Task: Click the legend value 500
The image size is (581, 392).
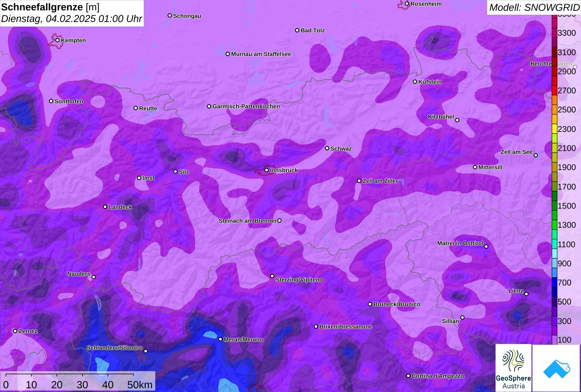Action: pyautogui.click(x=565, y=302)
